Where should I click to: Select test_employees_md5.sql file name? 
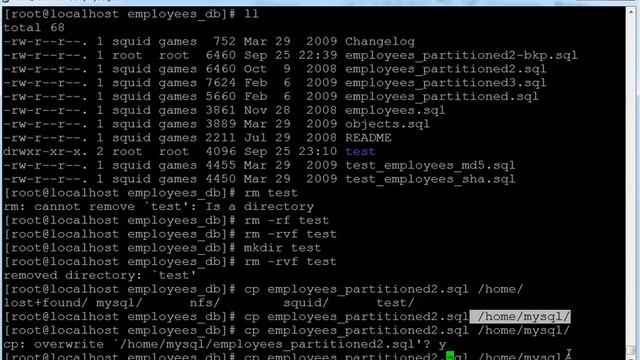click(430, 166)
